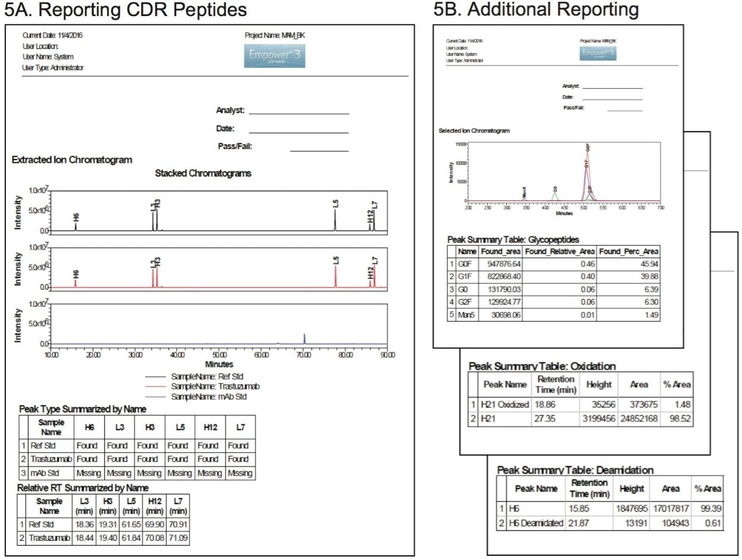
Task: Select the 'Extracted Ion Chromatogram' heading
Action: point(72,160)
